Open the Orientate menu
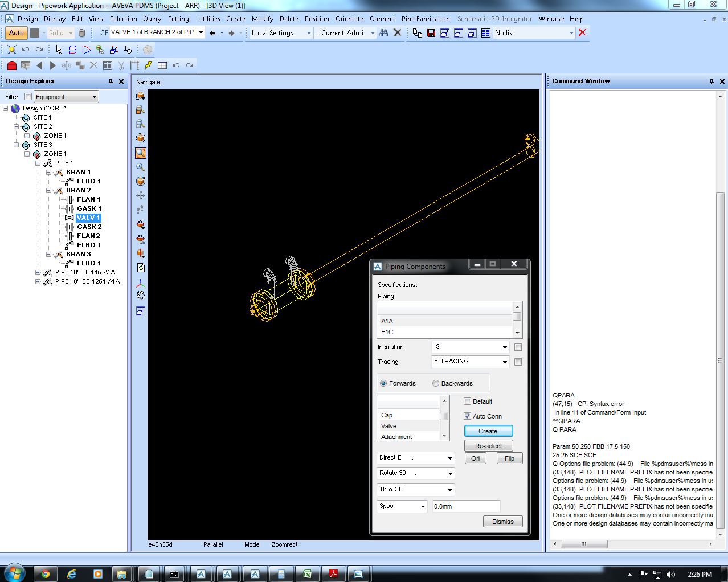728x582 pixels. point(349,19)
